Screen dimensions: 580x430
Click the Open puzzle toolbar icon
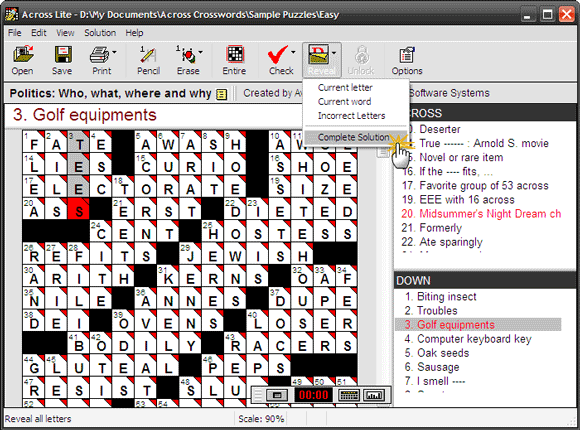point(23,55)
